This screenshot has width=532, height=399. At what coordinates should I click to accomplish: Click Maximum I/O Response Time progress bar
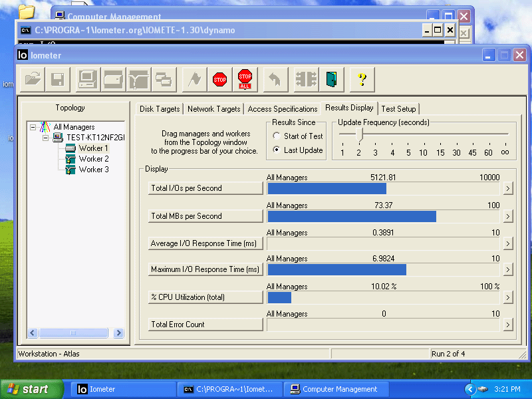coord(384,270)
